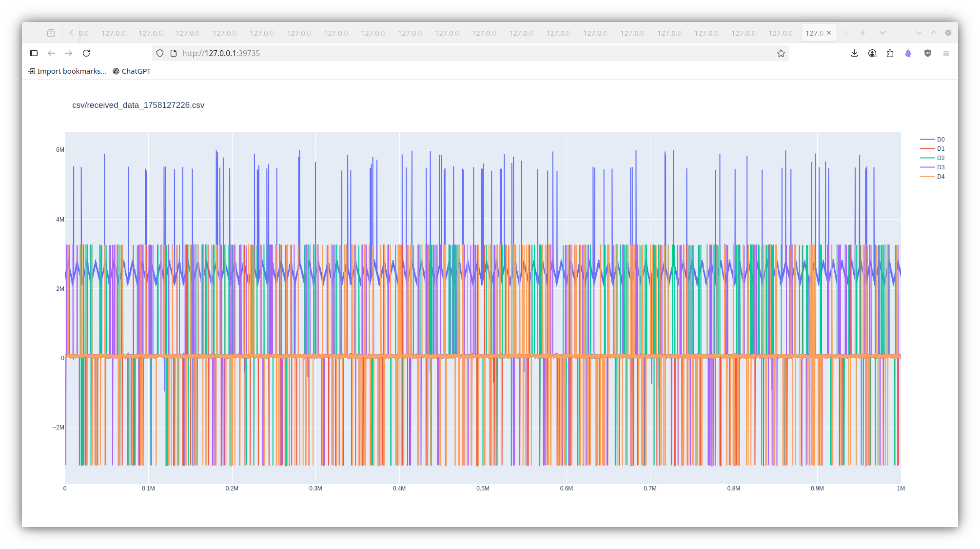Open a new tab with plus button
The width and height of the screenshot is (980, 549).
(862, 33)
